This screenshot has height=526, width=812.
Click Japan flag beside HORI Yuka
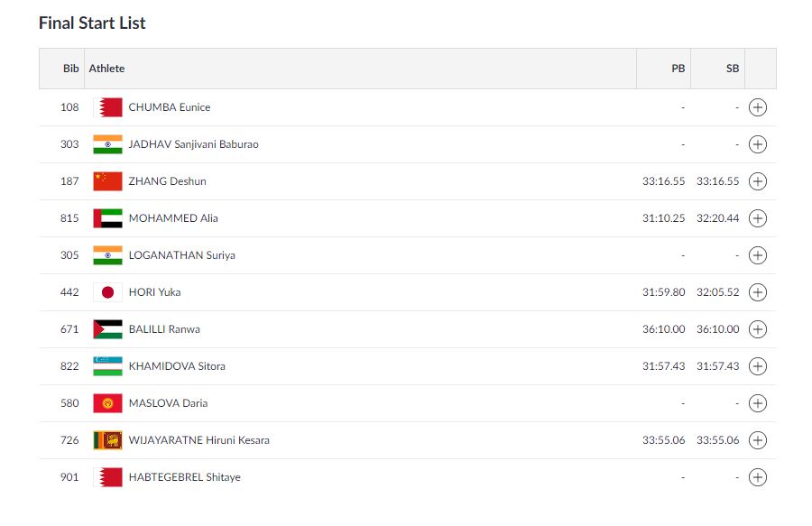tap(107, 292)
